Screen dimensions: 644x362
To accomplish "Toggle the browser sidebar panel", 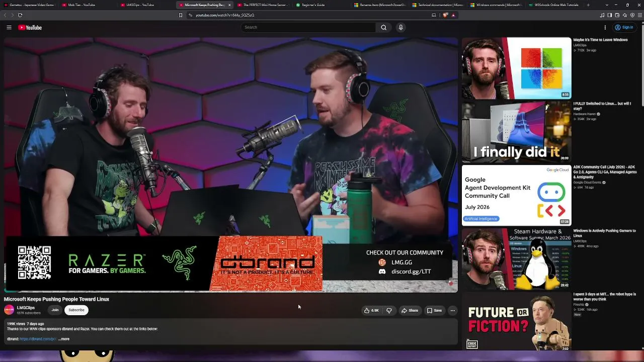I will [x=610, y=15].
